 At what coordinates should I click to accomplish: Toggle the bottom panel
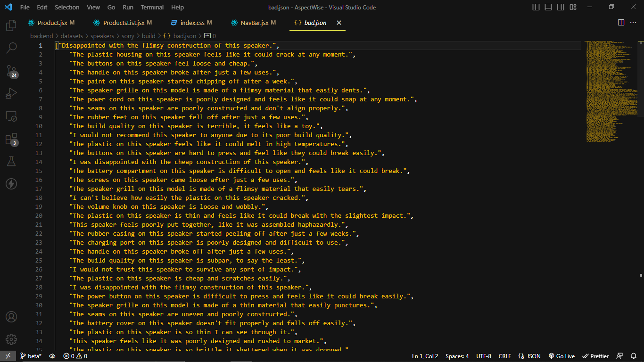(x=548, y=7)
